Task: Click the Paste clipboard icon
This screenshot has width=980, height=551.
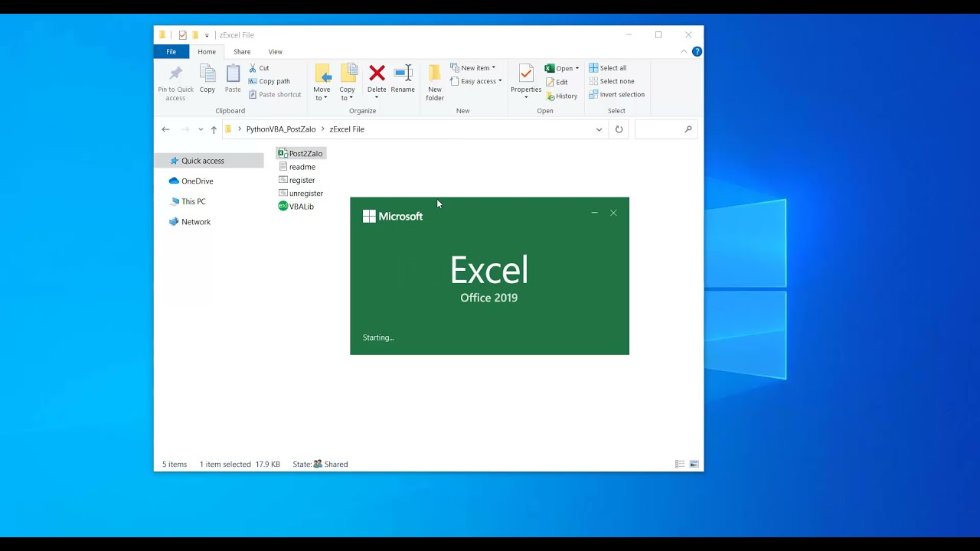Action: (x=233, y=73)
